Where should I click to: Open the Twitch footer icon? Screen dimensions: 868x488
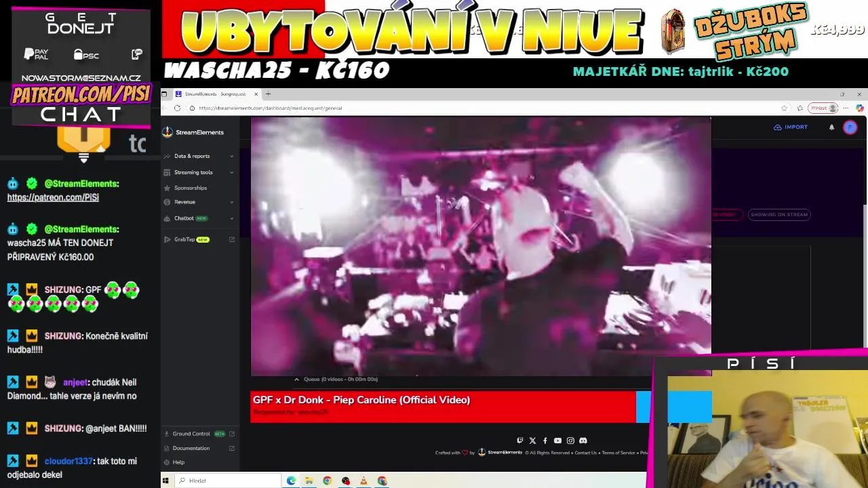click(520, 441)
